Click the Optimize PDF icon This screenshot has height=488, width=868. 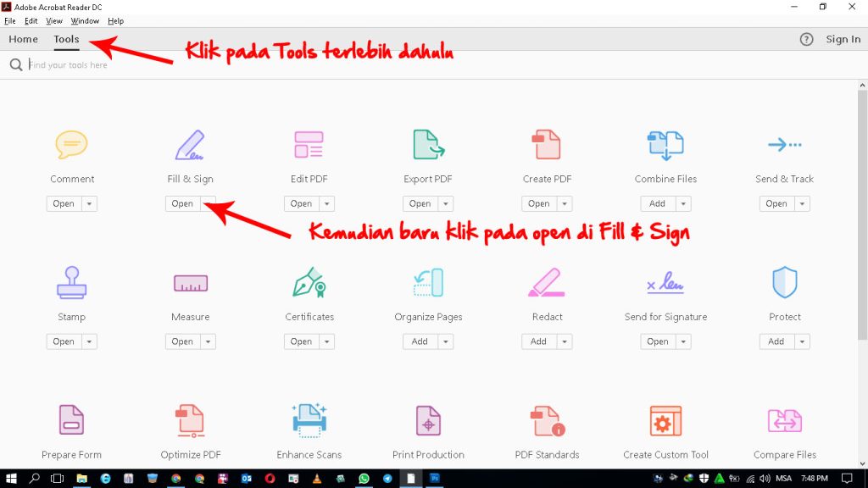tap(190, 420)
